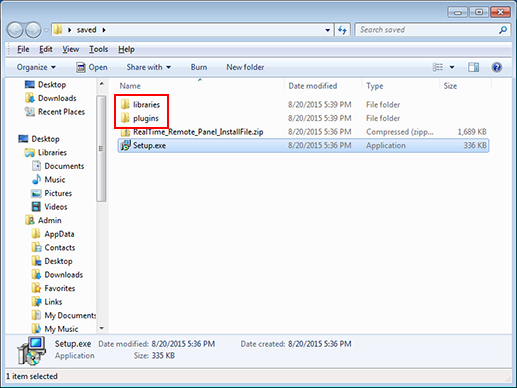Expand arrow after 'saved' in address bar

click(x=104, y=30)
